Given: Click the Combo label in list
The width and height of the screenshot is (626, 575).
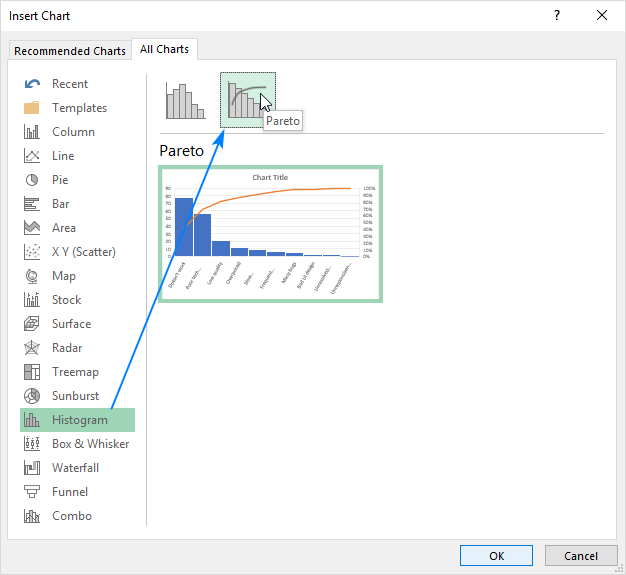Looking at the screenshot, I should point(72,516).
